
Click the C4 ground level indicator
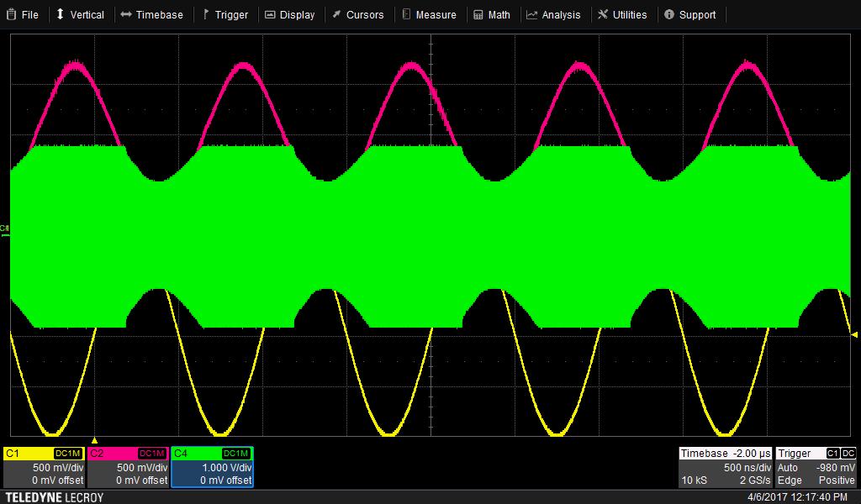coord(4,230)
